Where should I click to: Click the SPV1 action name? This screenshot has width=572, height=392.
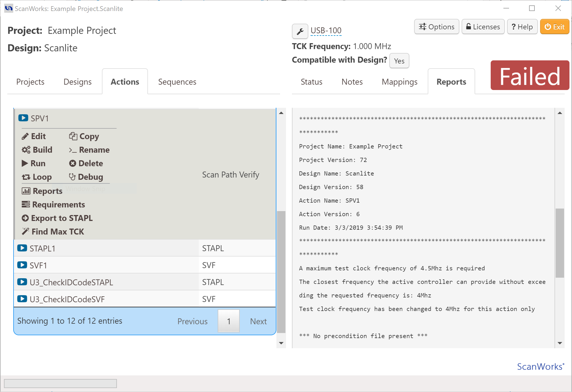click(40, 118)
